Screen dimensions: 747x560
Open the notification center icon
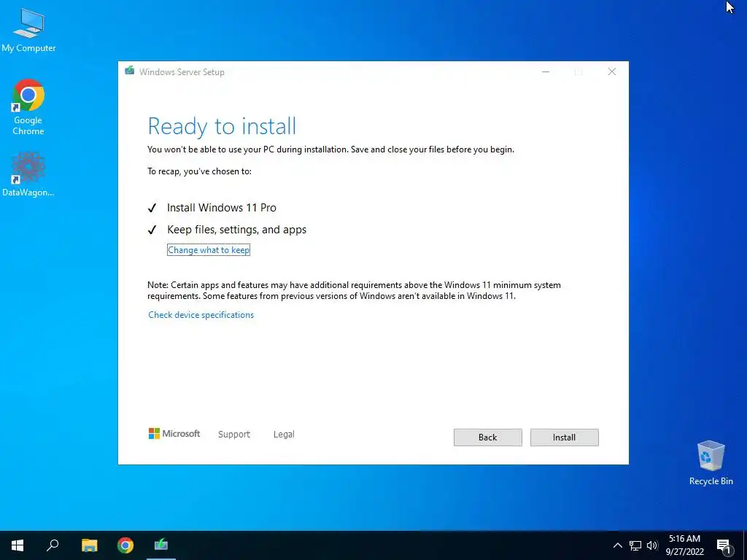[x=724, y=545]
